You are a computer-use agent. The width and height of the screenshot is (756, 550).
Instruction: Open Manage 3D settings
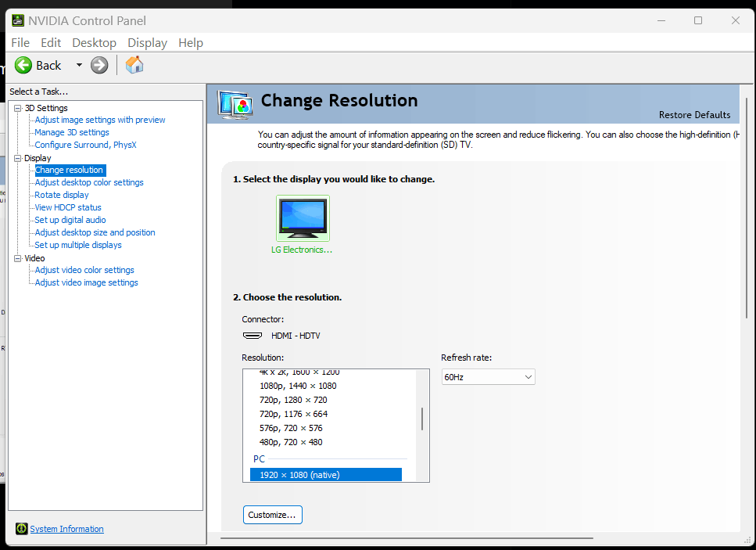tap(72, 132)
